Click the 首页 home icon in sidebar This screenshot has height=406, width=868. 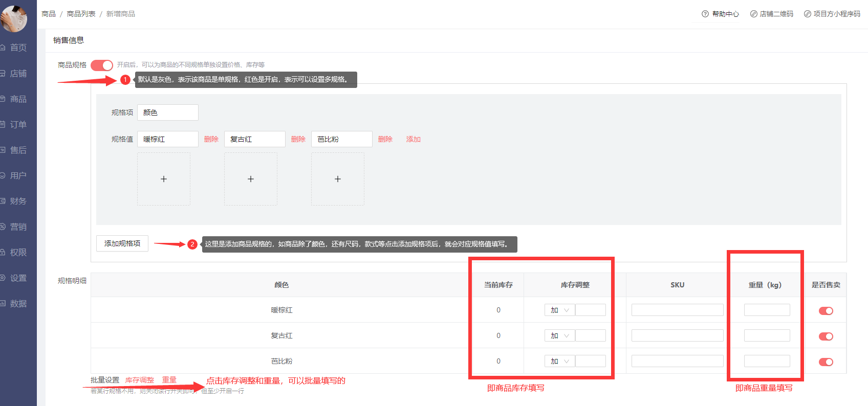click(x=3, y=48)
